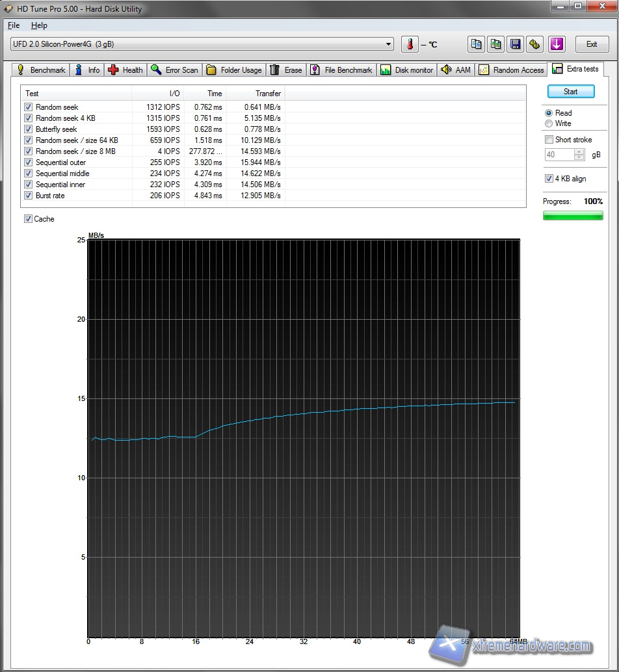619x672 pixels.
Task: Open the Health tab with red cross icon
Action: tap(125, 70)
